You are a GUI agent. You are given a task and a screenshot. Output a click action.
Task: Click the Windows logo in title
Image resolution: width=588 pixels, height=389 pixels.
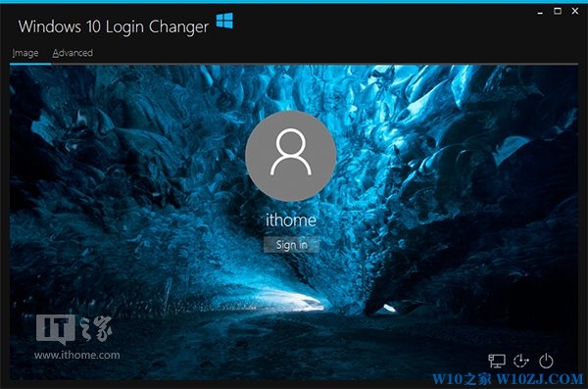(224, 21)
